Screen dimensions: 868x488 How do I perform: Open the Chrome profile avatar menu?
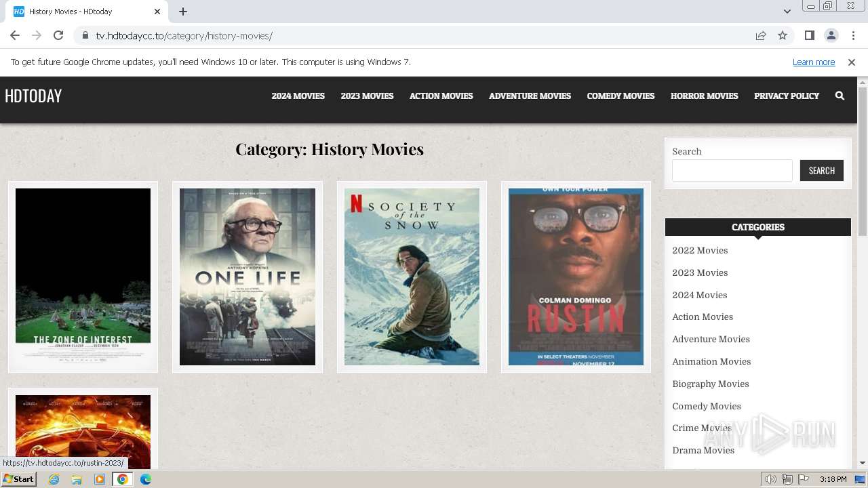tap(831, 35)
